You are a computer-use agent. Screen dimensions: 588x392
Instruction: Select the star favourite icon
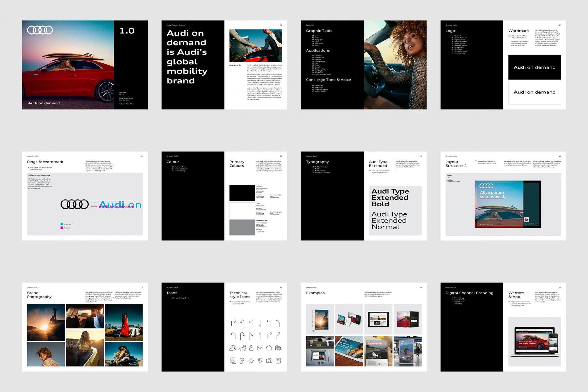pyautogui.click(x=251, y=361)
